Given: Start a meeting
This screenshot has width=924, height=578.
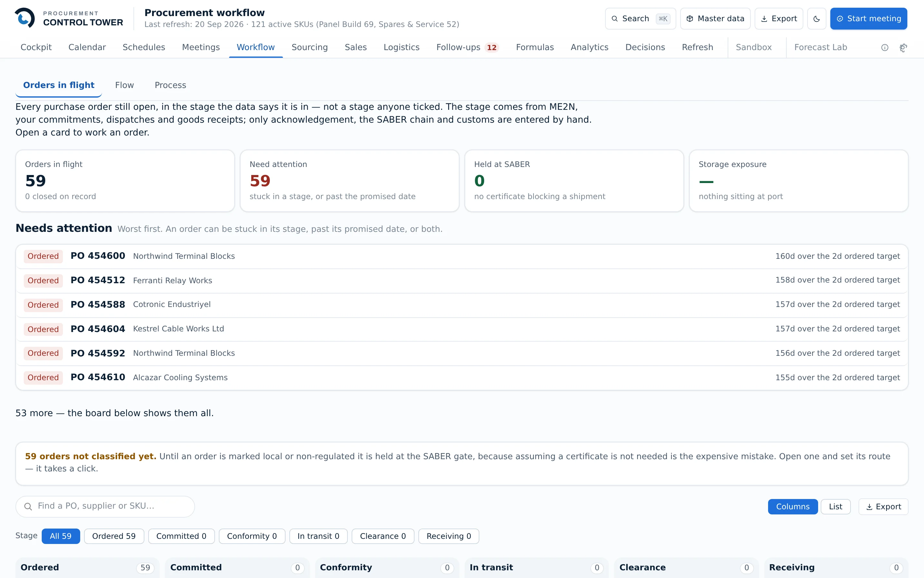Looking at the screenshot, I should pos(868,19).
